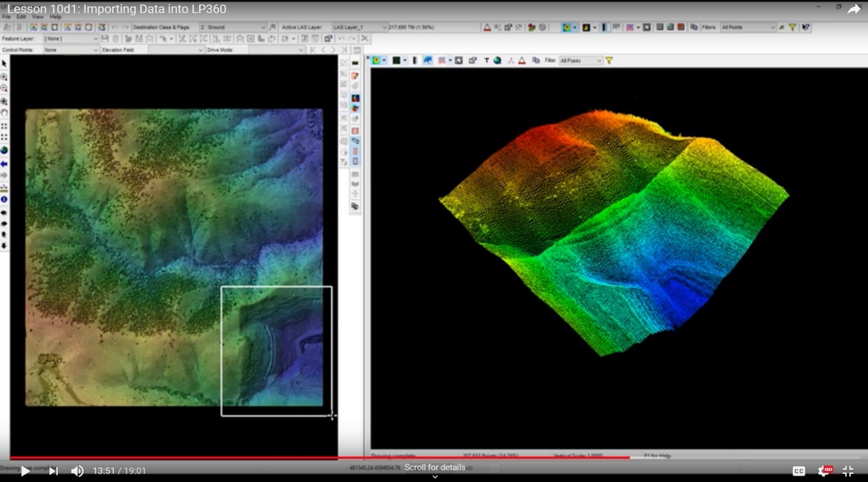Pan map up with black up arrow

(4, 235)
